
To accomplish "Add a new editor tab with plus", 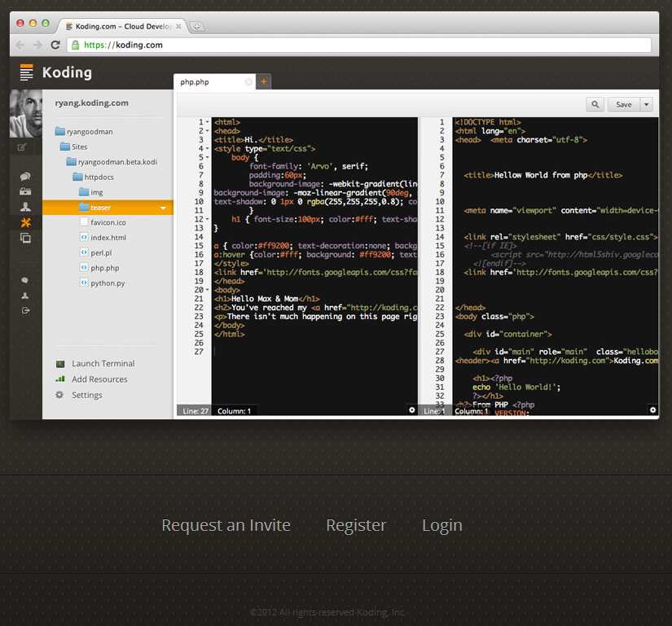I will click(x=263, y=82).
